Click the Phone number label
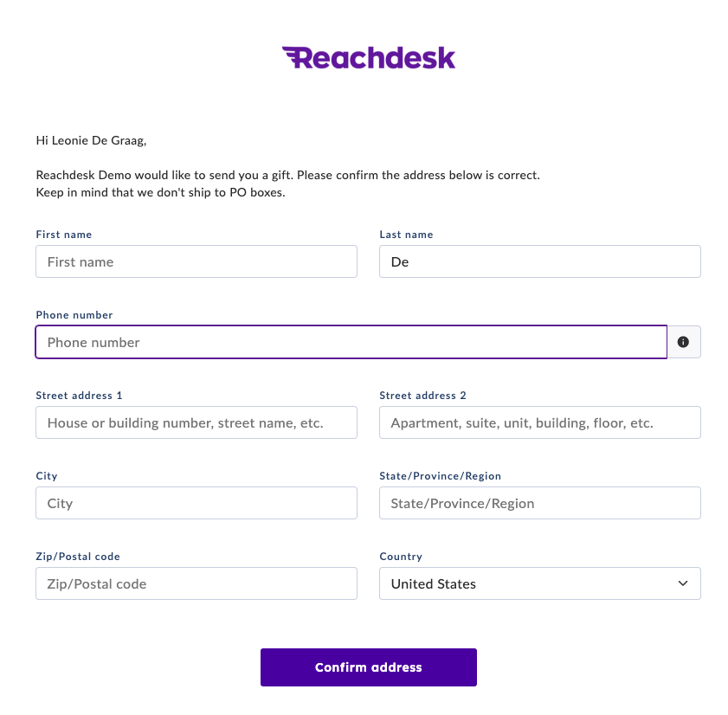Screen dimensions: 728x715 point(74,315)
